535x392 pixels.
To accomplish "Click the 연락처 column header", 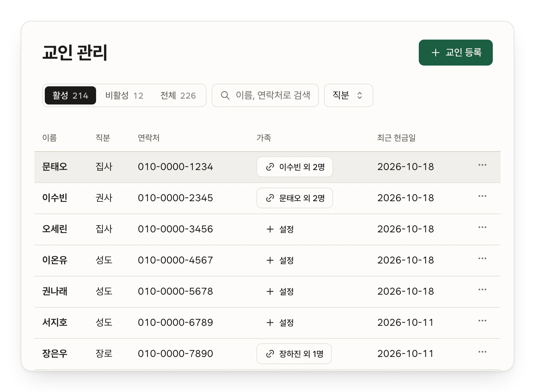I will pyautogui.click(x=149, y=138).
